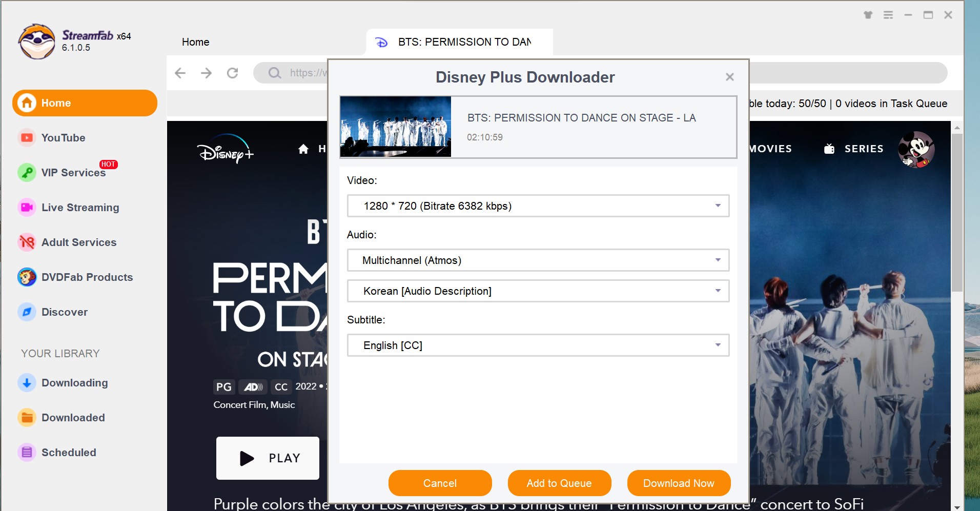
Task: Reload the page with refresh icon
Action: (233, 73)
